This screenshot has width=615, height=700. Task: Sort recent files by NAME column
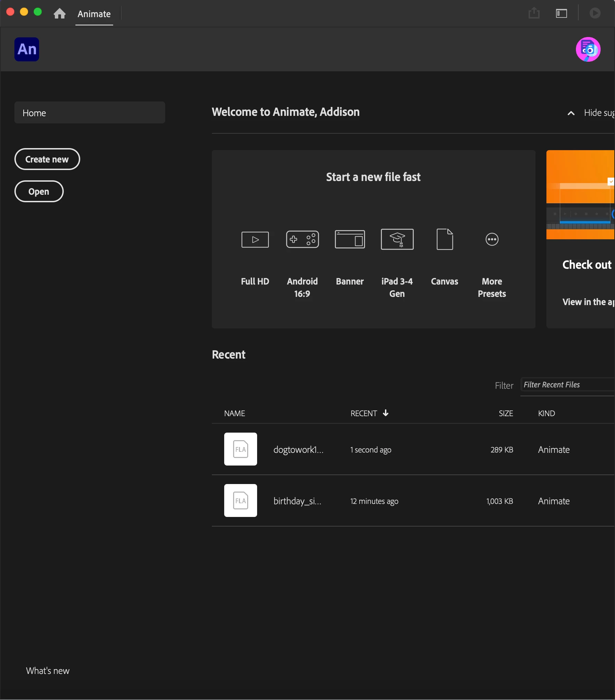click(234, 413)
